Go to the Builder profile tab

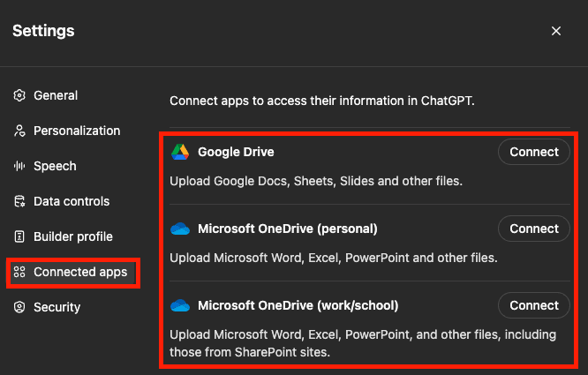63,236
